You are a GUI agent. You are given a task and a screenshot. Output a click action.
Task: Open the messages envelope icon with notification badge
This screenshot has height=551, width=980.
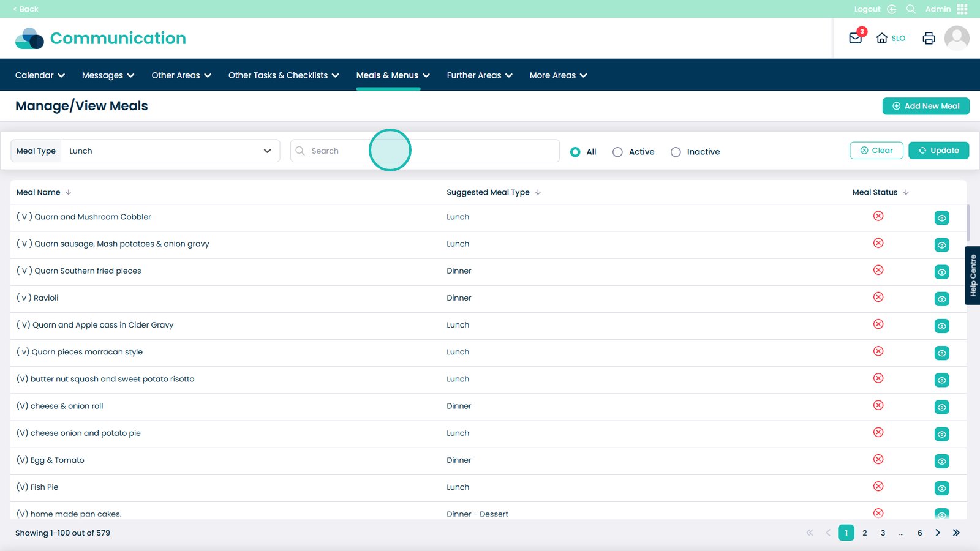[856, 38]
